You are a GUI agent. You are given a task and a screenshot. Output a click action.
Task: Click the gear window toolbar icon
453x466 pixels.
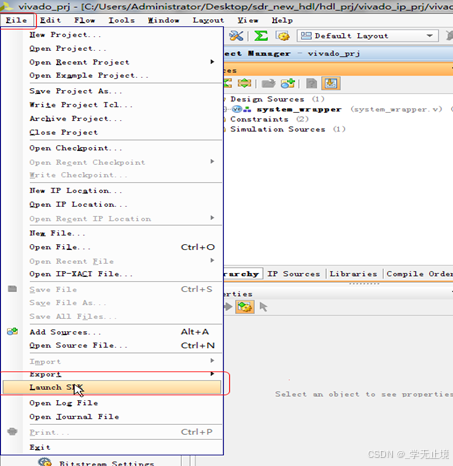[283, 36]
